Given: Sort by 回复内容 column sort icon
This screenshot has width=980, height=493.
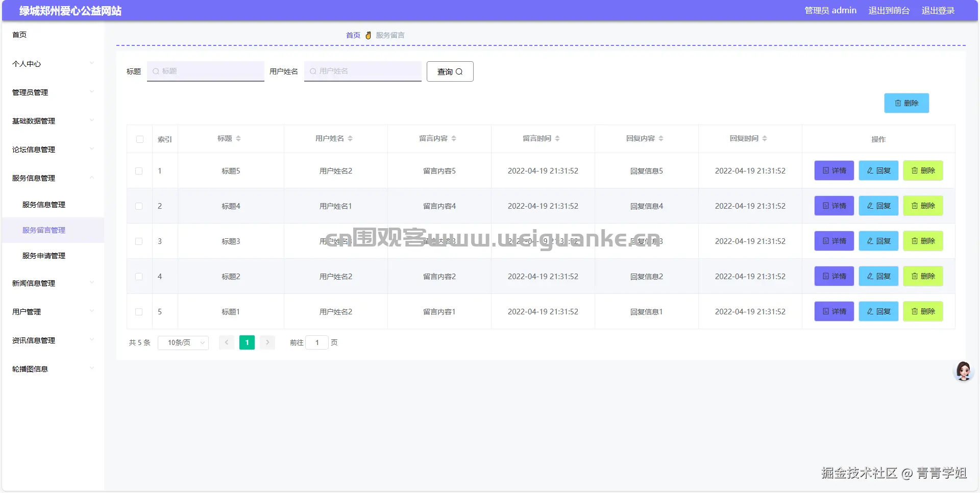Looking at the screenshot, I should tap(661, 139).
